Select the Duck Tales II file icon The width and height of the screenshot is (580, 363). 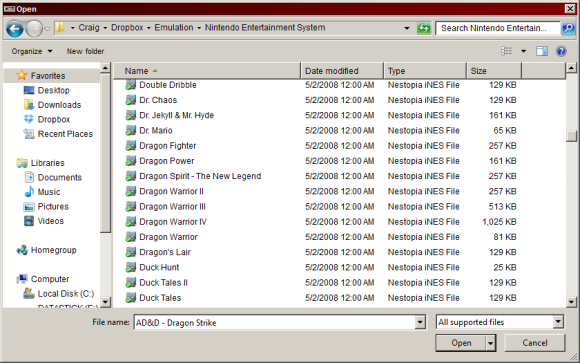130,282
